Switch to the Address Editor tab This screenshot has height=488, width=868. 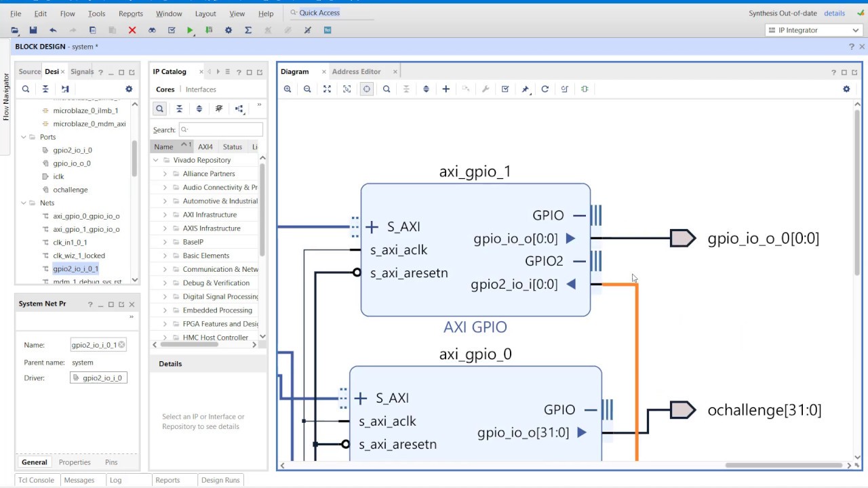[356, 71]
